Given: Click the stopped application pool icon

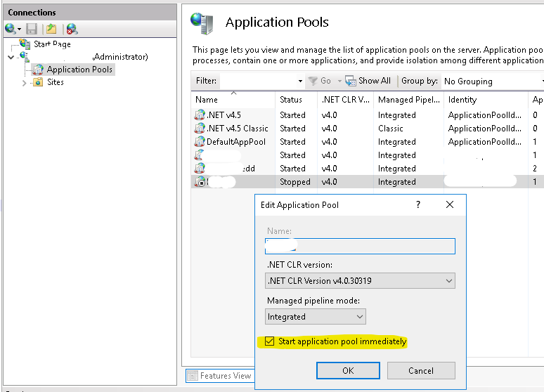Looking at the screenshot, I should click(x=200, y=182).
